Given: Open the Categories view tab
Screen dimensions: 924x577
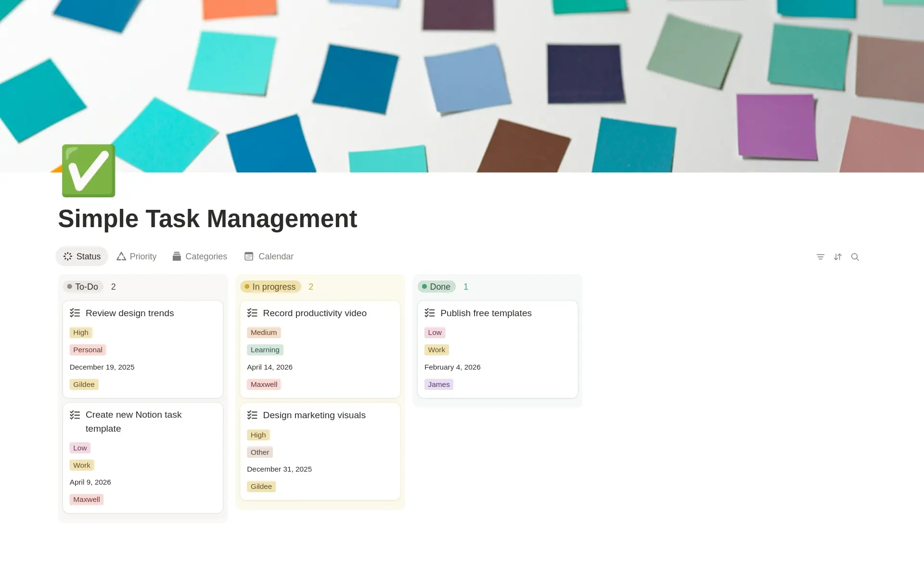Looking at the screenshot, I should coord(200,256).
